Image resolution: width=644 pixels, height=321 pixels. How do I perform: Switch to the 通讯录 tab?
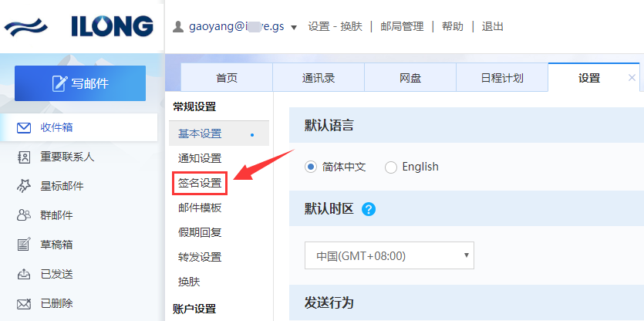(x=319, y=78)
